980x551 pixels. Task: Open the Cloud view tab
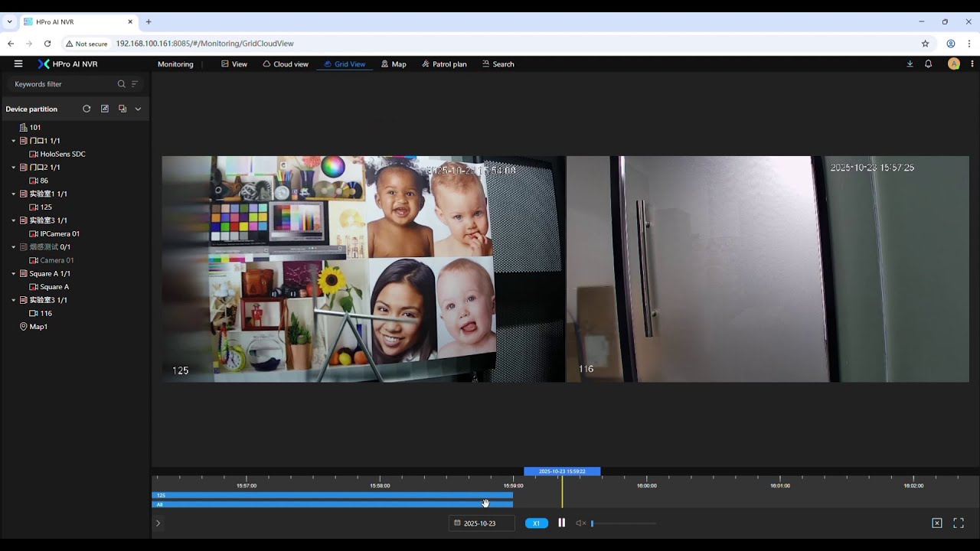[x=286, y=64]
